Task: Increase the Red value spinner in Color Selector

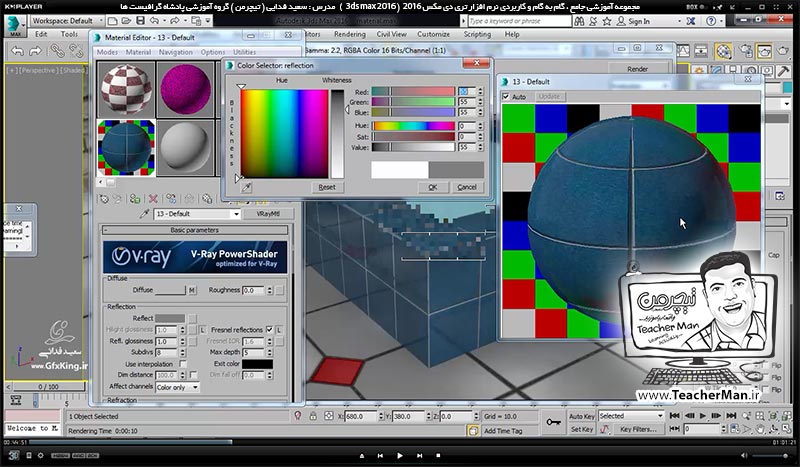Action: pos(480,89)
